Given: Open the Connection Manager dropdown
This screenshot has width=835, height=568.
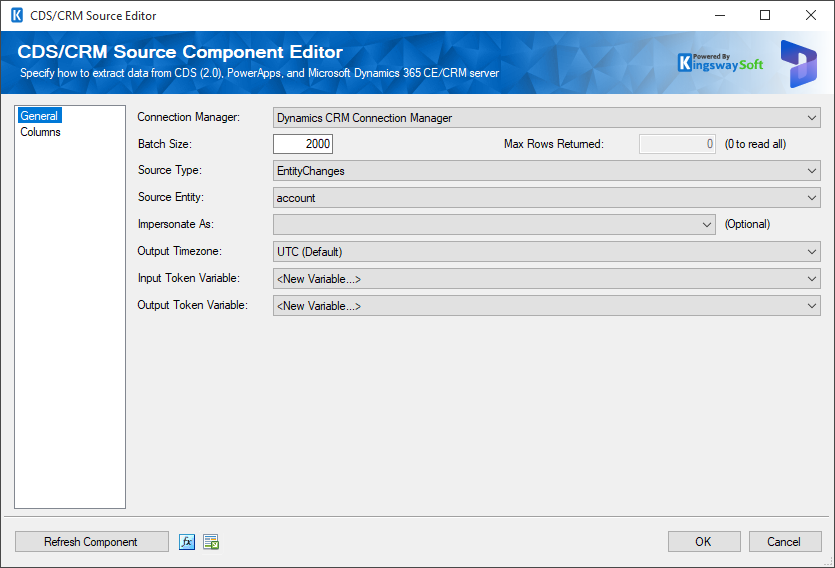Looking at the screenshot, I should (546, 118).
